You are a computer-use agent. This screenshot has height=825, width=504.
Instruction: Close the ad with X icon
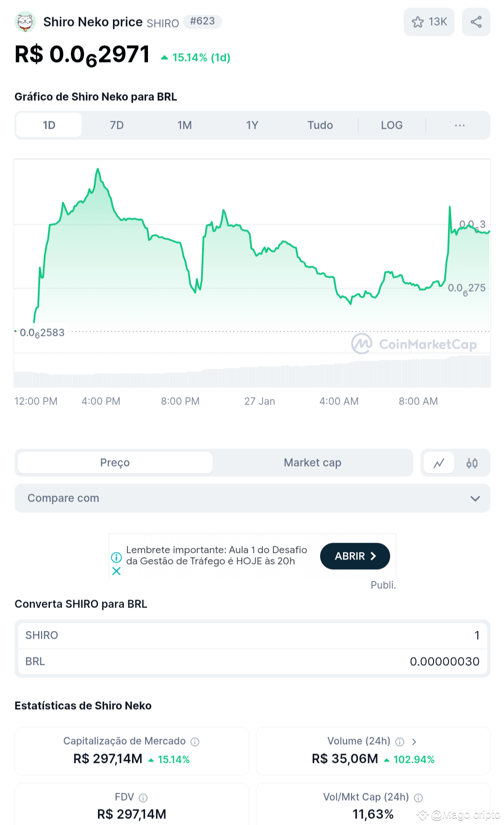point(116,571)
